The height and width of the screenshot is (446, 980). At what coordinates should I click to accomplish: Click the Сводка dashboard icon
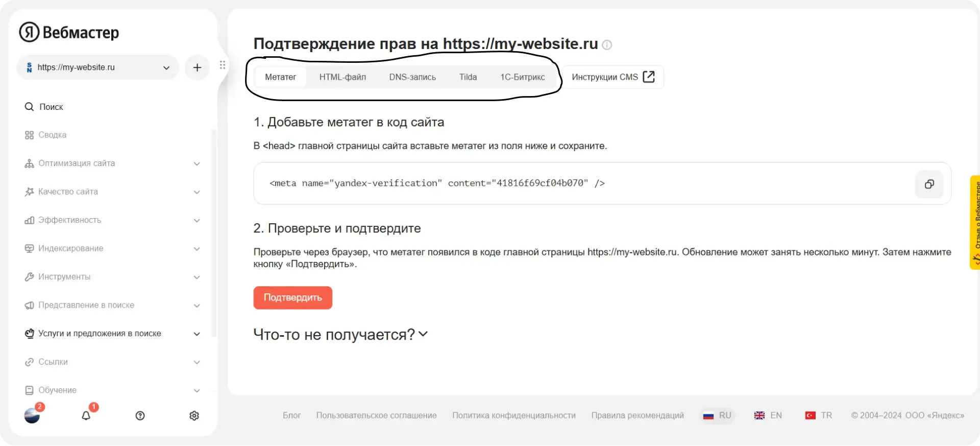pyautogui.click(x=29, y=135)
